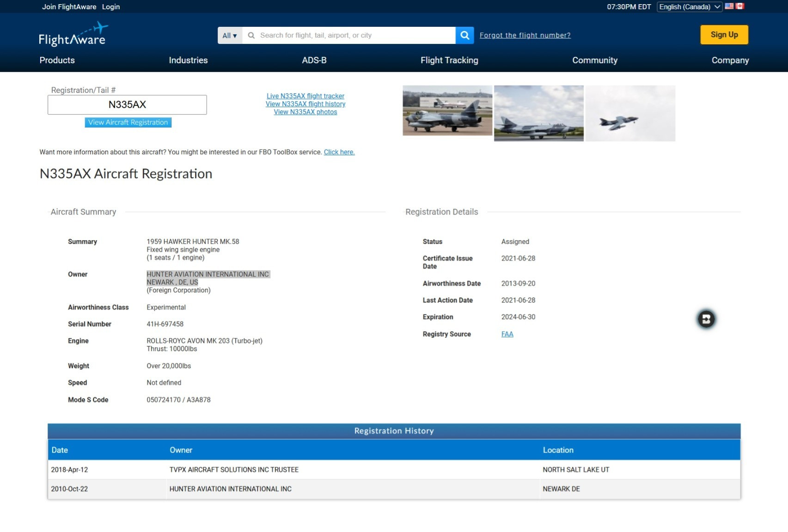Select the Canada flag icon
This screenshot has width=788, height=532.
(x=740, y=6)
